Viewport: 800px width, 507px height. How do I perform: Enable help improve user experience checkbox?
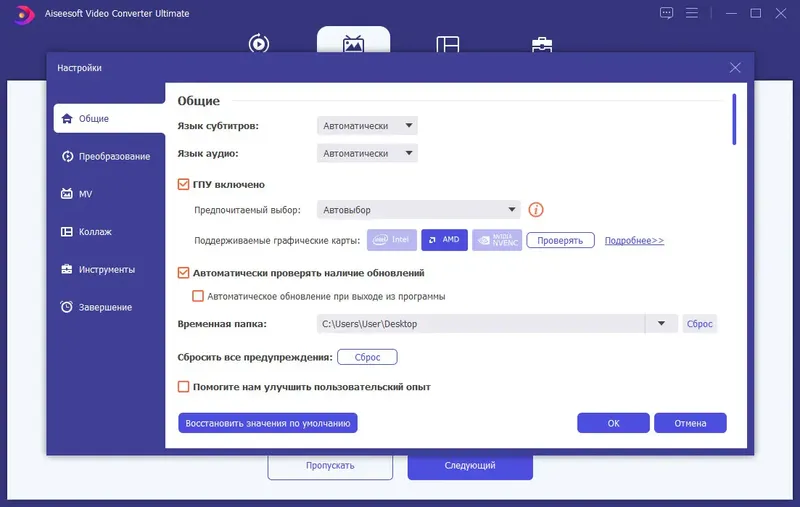point(183,387)
